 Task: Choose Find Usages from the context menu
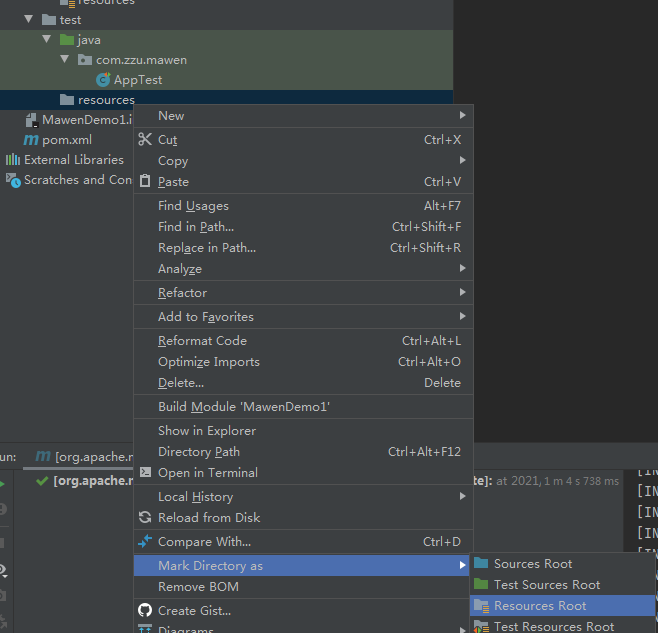[x=303, y=206]
